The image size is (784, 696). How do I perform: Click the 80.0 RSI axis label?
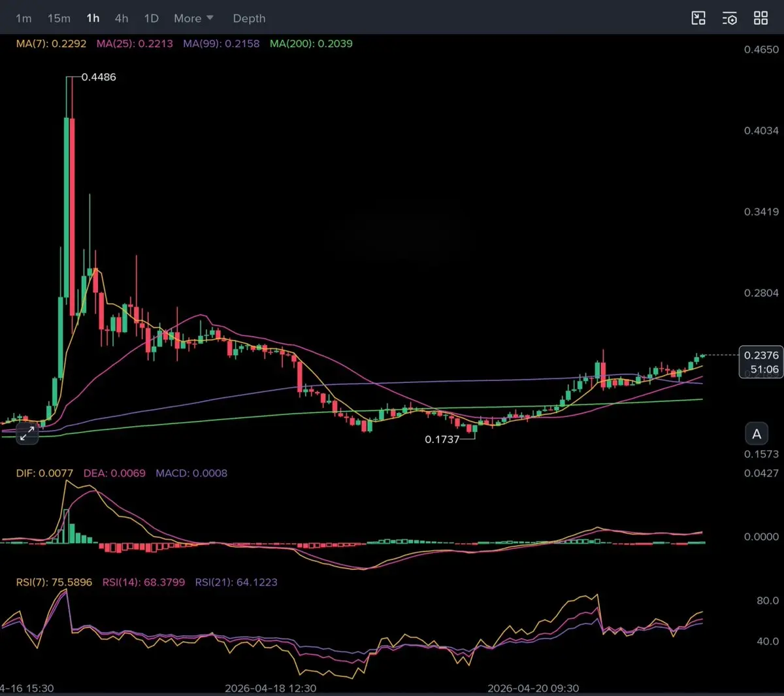768,601
